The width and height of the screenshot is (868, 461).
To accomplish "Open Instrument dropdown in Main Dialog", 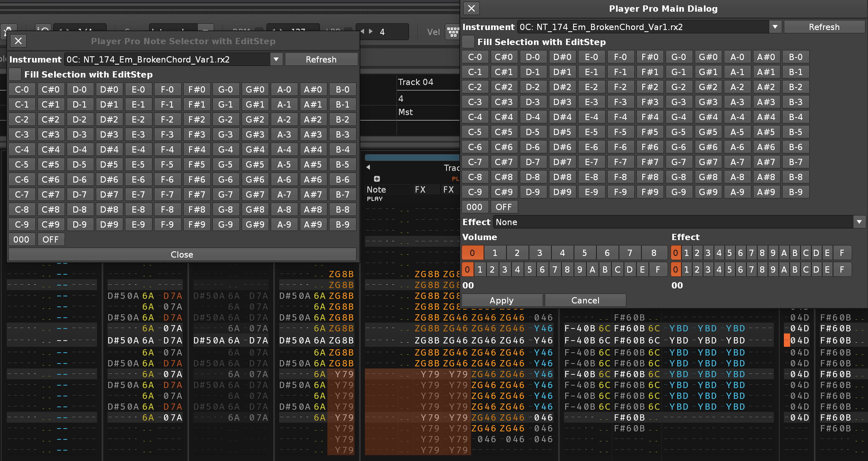I will click(x=775, y=27).
